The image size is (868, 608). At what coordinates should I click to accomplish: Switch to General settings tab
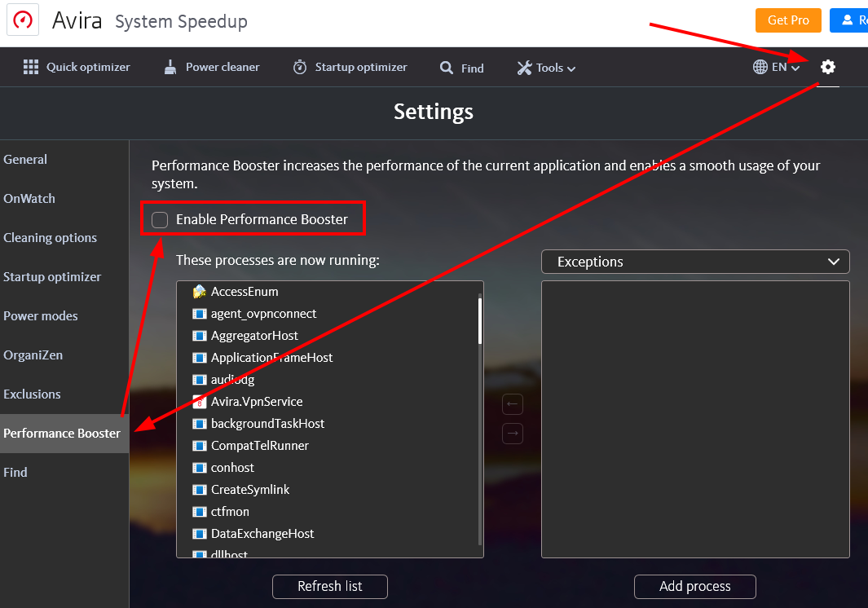25,160
